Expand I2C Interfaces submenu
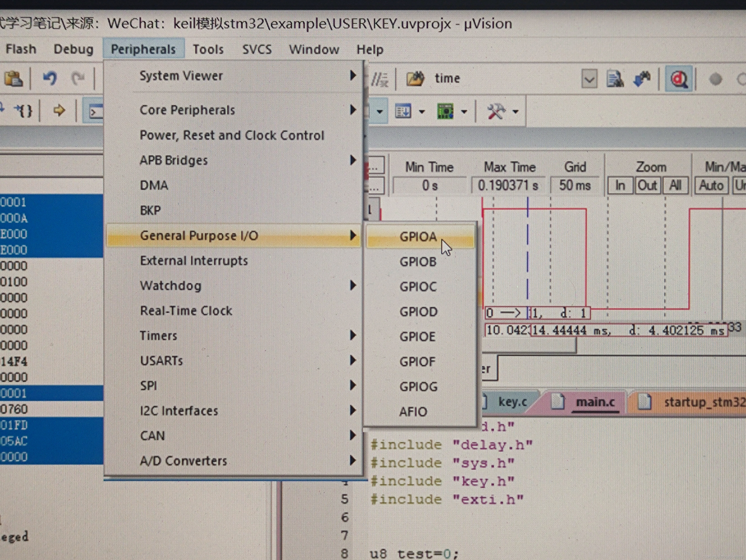The height and width of the screenshot is (560, 746). [x=233, y=411]
